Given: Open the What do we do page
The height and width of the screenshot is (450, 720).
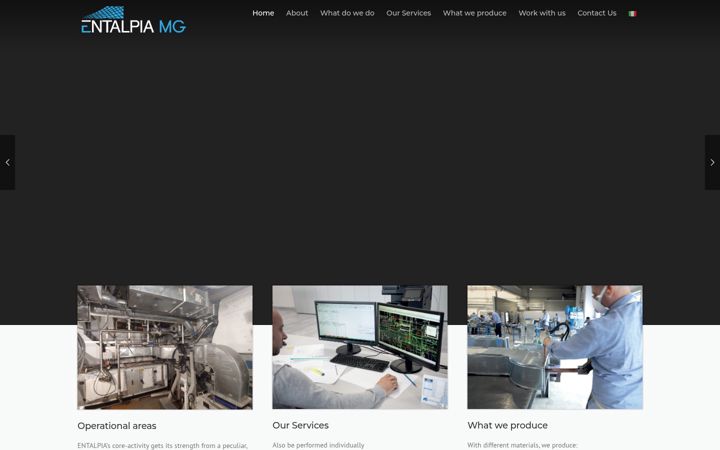Looking at the screenshot, I should pos(347,13).
